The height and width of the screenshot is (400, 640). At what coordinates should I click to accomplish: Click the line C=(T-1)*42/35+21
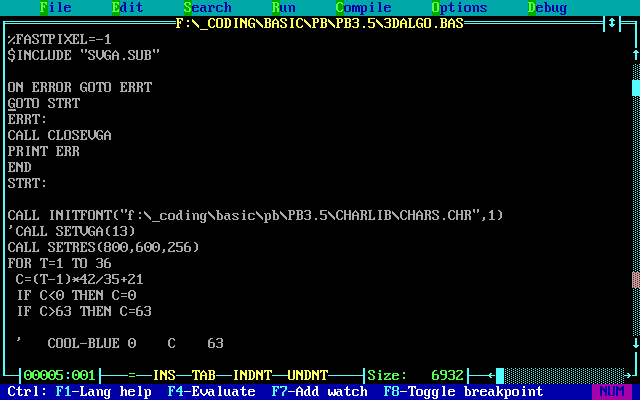(79, 279)
